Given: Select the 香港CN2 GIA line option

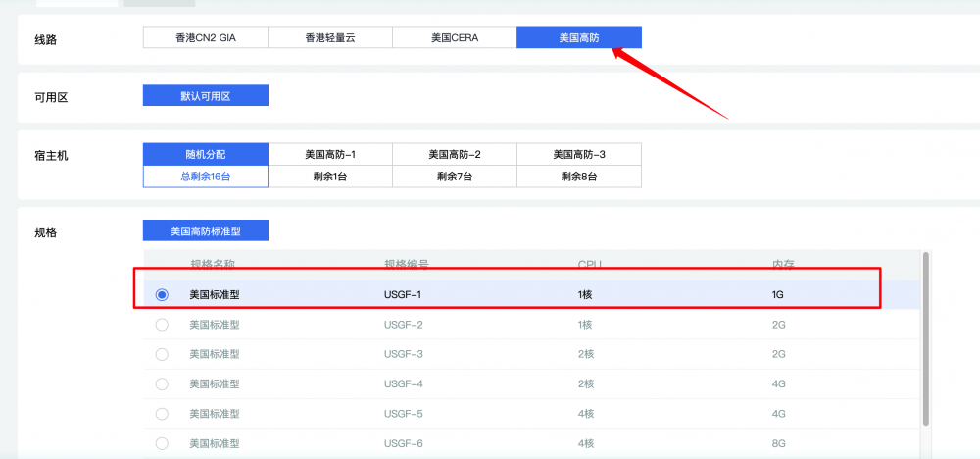Looking at the screenshot, I should pyautogui.click(x=205, y=37).
